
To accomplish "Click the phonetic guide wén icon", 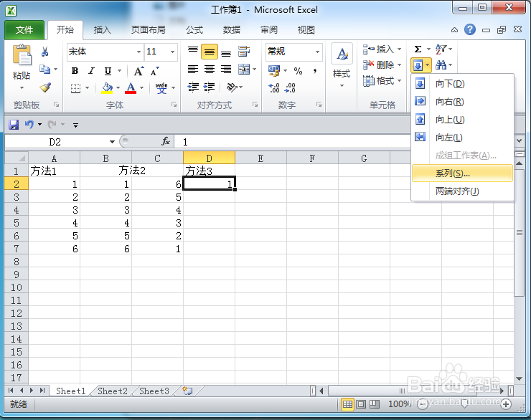I will (x=161, y=88).
